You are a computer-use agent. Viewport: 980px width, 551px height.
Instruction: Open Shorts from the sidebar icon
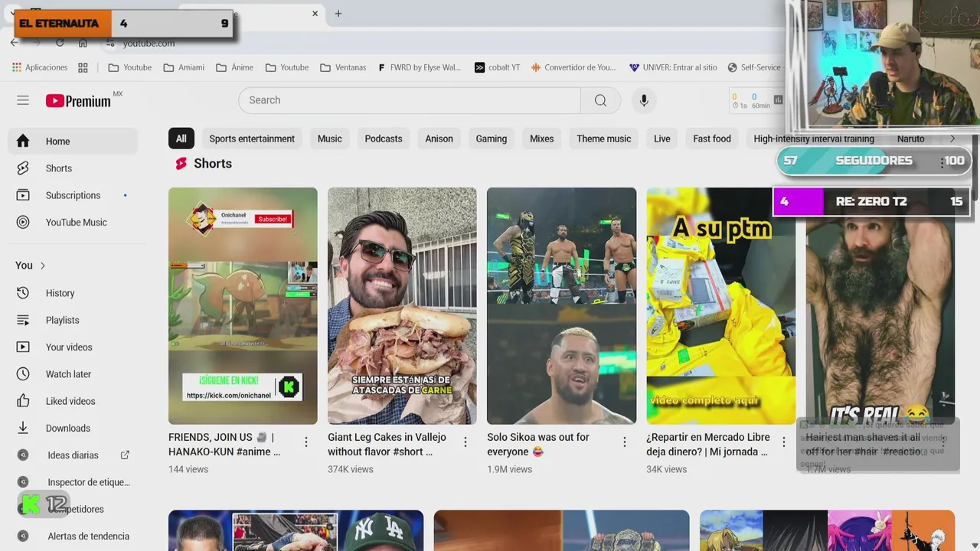pos(23,168)
